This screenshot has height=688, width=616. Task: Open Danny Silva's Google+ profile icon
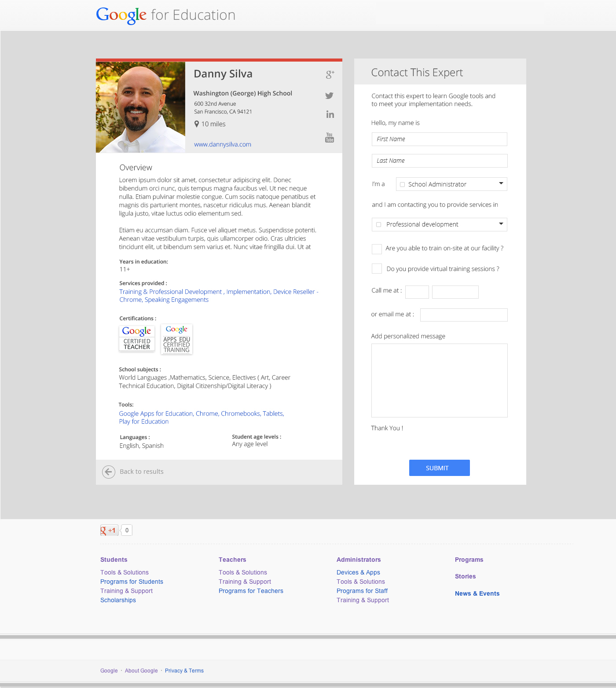coord(330,75)
